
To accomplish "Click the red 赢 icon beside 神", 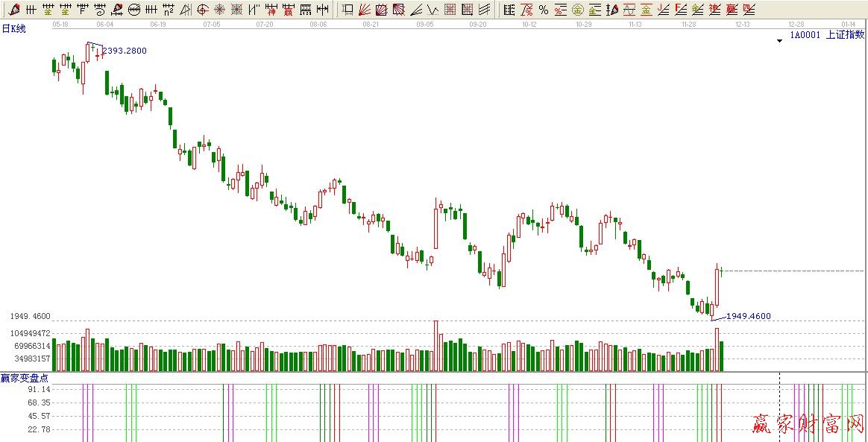I will pyautogui.click(x=287, y=10).
